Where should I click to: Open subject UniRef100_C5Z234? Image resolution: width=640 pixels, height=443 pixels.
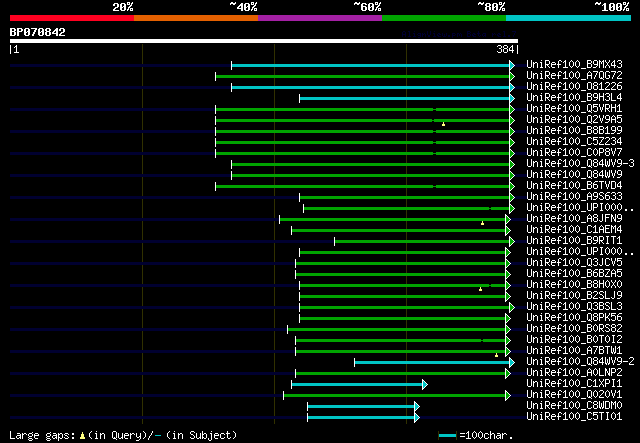click(574, 141)
